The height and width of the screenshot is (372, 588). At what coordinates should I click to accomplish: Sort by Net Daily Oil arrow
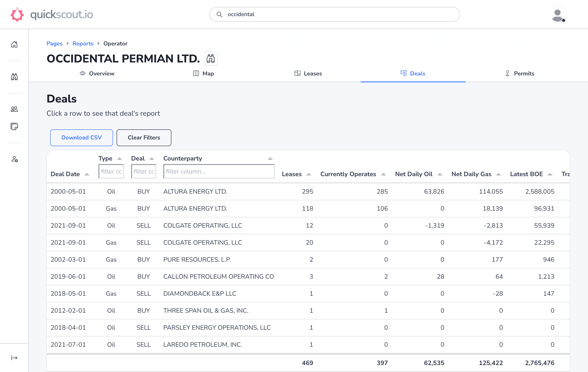pos(440,174)
